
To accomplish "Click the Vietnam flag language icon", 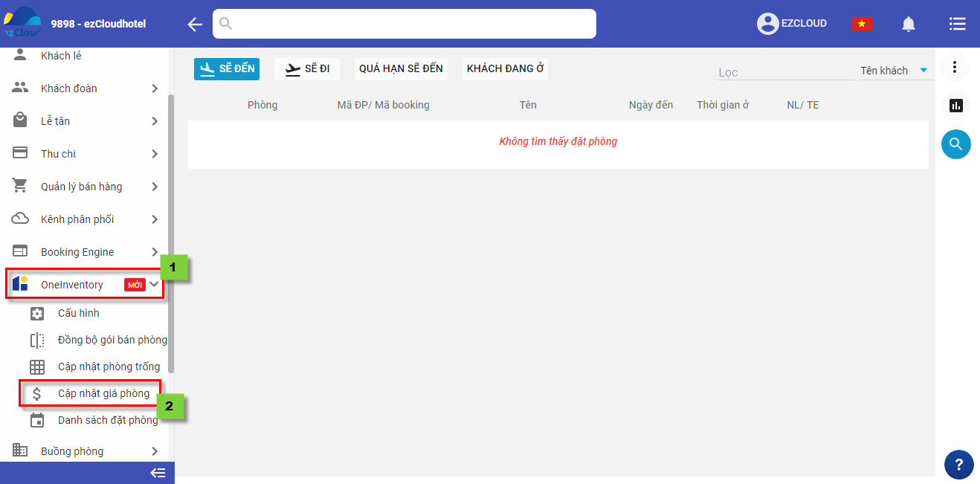I will 862,24.
